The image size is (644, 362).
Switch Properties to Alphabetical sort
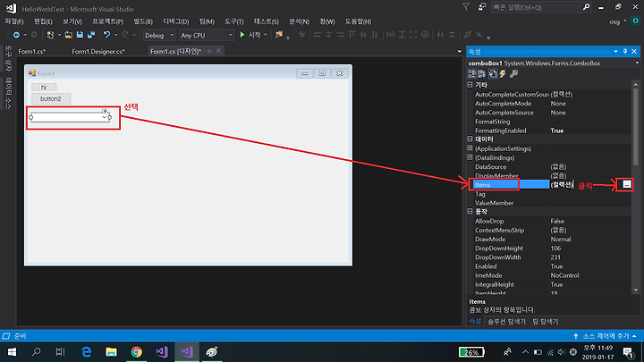click(482, 74)
